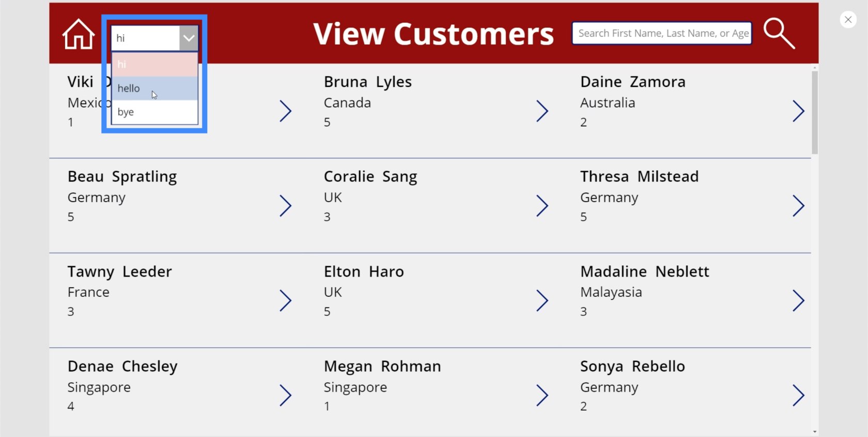Close the preview with the X button
Image resolution: width=868 pixels, height=437 pixels.
point(848,20)
